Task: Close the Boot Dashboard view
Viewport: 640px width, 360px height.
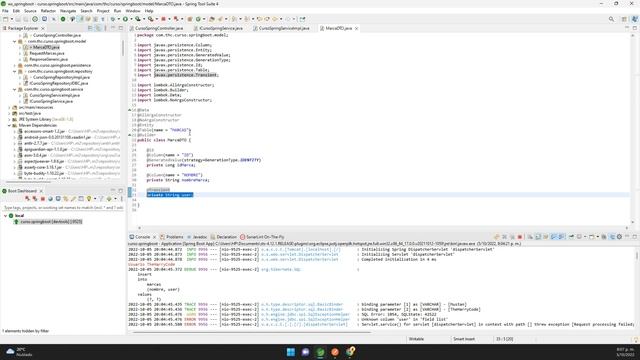Action: (41, 191)
